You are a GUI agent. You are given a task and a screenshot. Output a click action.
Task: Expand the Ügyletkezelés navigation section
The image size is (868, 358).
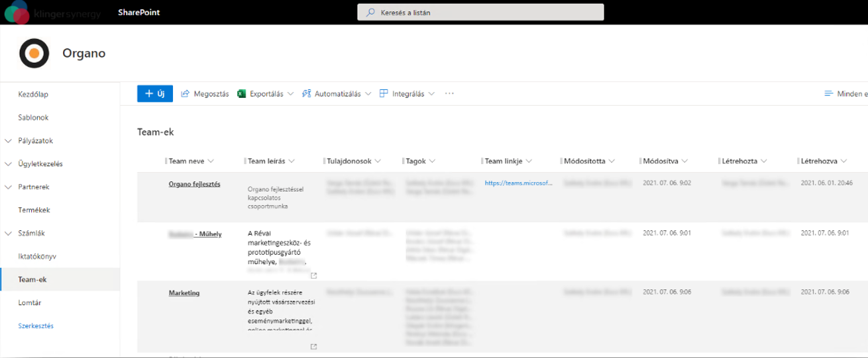point(9,164)
